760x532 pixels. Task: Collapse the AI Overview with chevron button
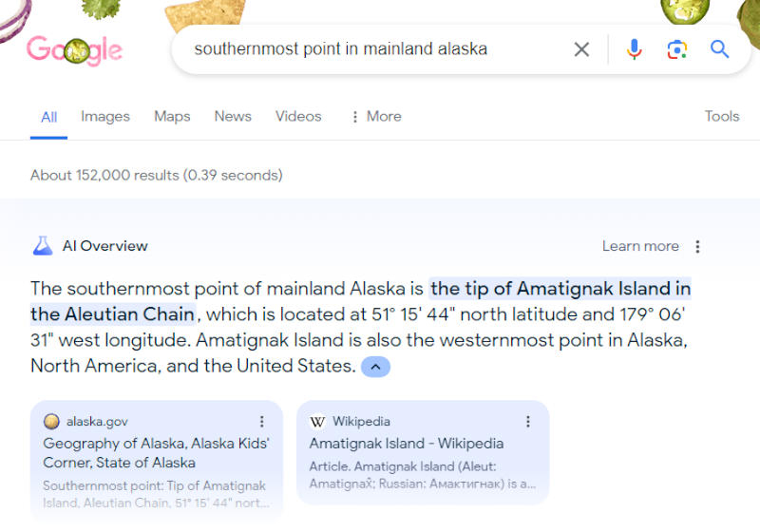coord(375,367)
